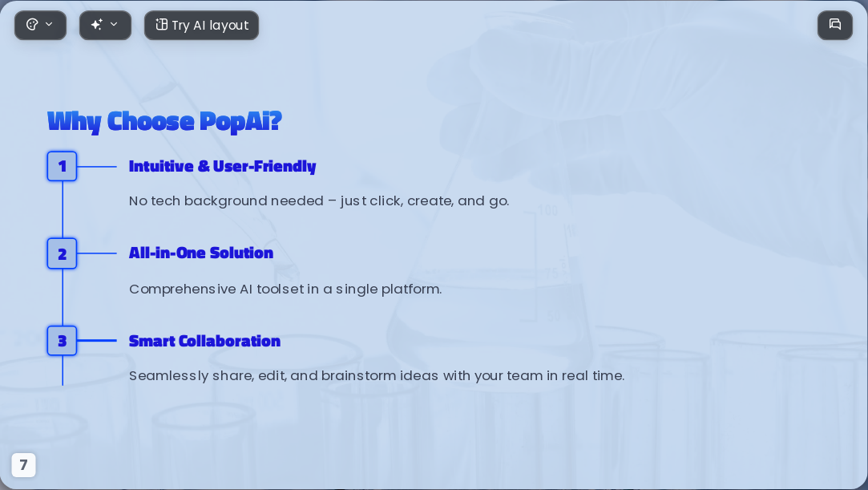The width and height of the screenshot is (868, 490).
Task: Click the text 'No tech background needed'
Action: click(x=226, y=200)
